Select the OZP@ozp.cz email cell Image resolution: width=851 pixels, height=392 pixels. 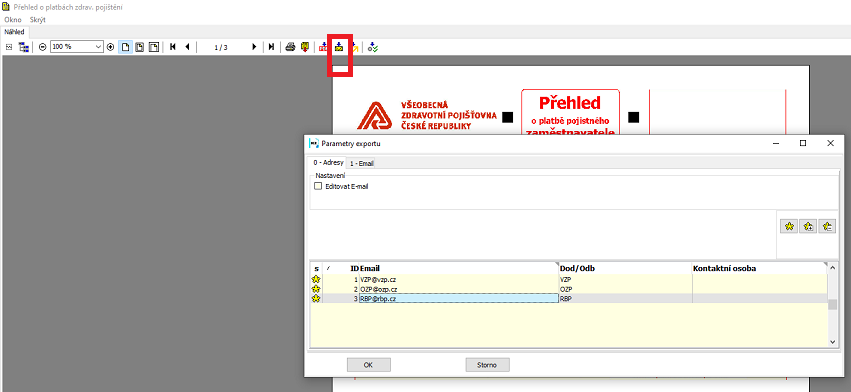tap(459, 289)
